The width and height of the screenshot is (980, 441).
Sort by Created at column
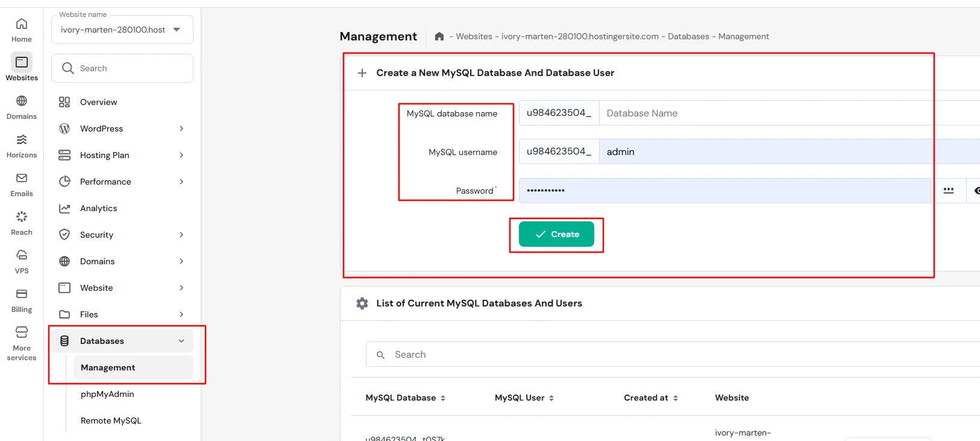coord(651,398)
